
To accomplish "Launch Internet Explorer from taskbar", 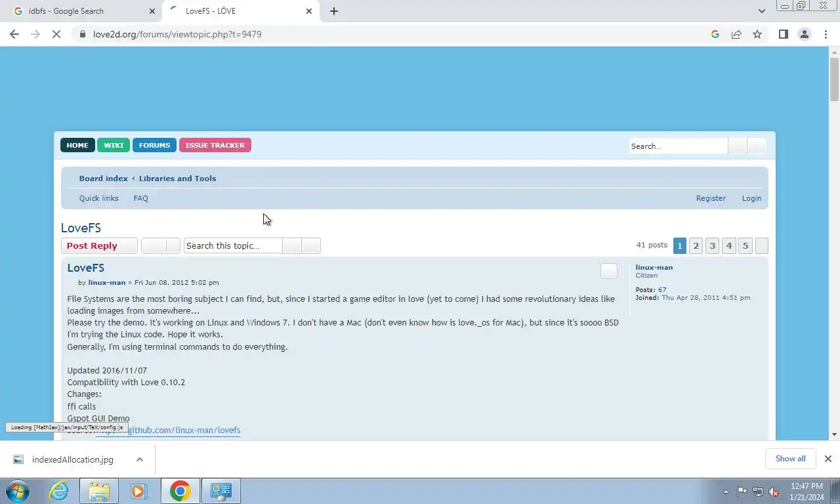I will coord(59,491).
